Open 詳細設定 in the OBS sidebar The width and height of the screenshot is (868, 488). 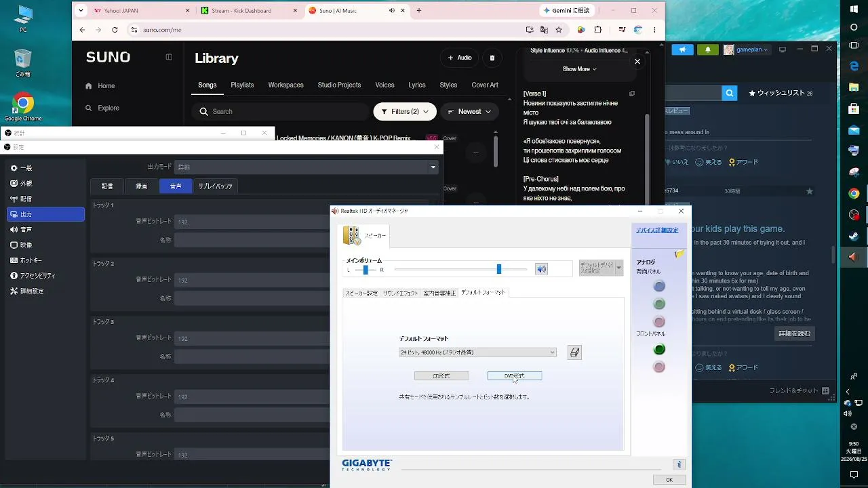pyautogui.click(x=45, y=291)
